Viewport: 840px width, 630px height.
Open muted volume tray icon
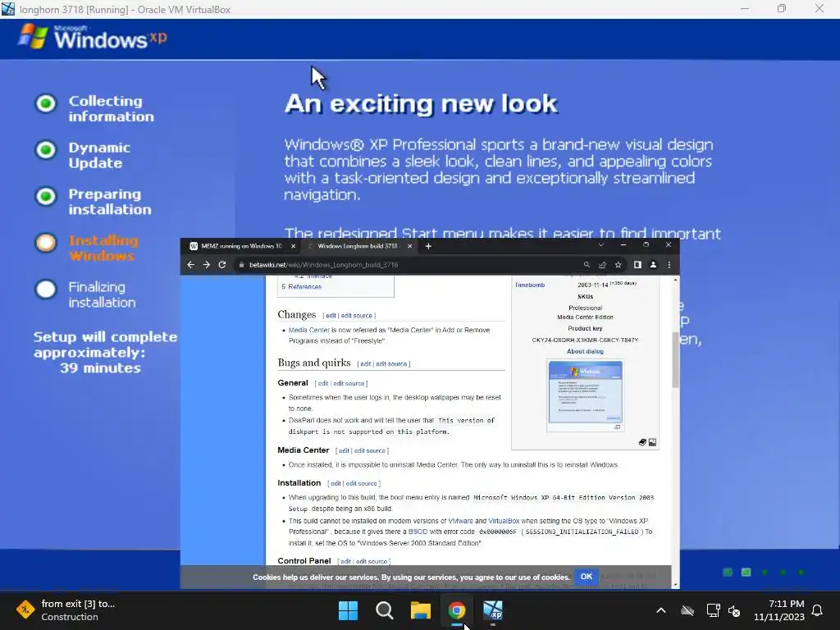(x=734, y=610)
